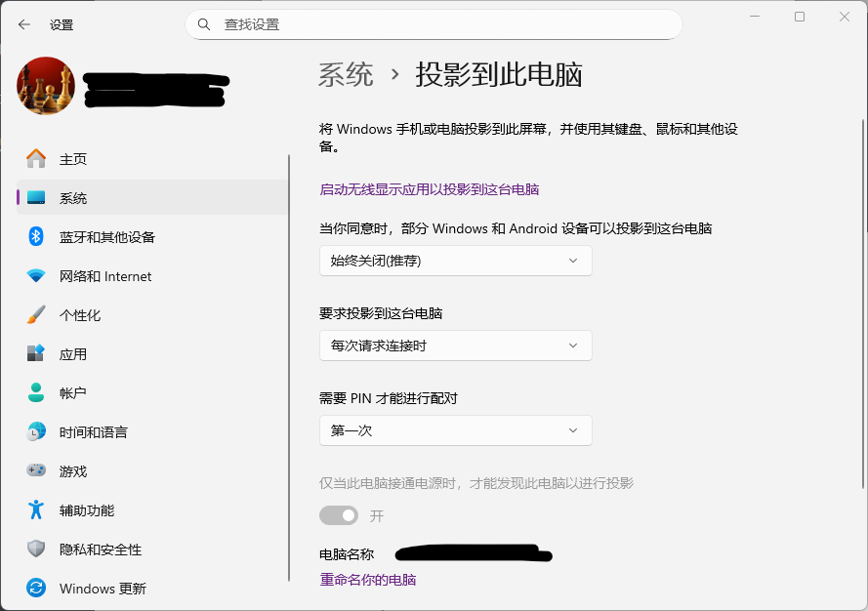This screenshot has width=868, height=611.
Task: Click the Windows Update sync icon
Action: click(x=36, y=589)
